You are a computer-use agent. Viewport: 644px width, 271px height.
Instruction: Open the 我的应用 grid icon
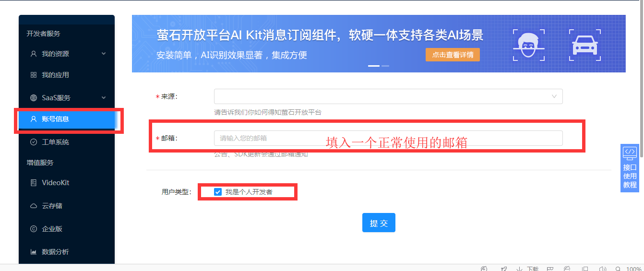click(34, 75)
